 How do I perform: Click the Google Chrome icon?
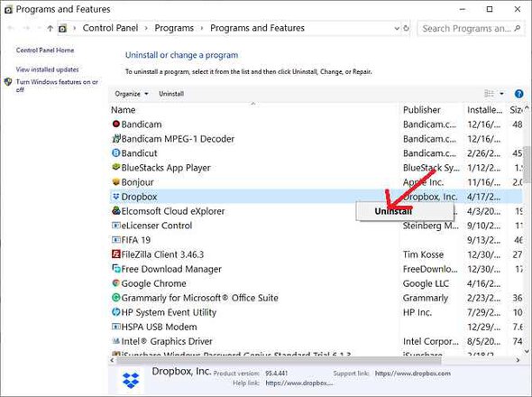[116, 283]
